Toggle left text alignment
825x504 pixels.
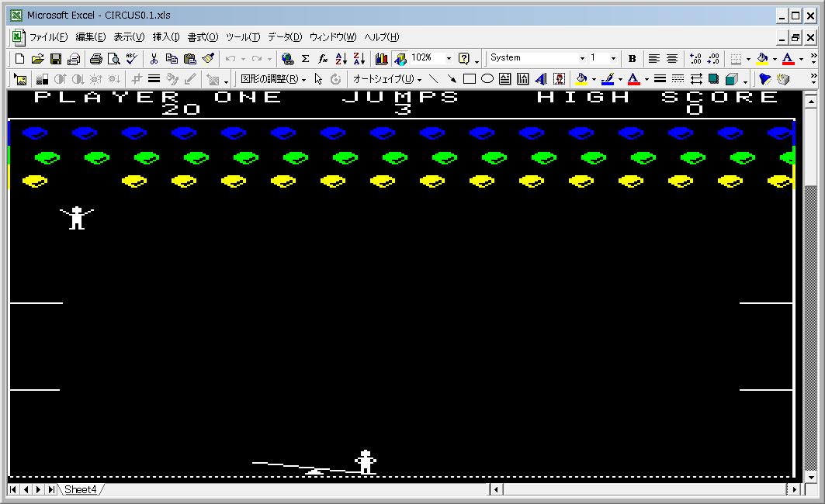click(x=654, y=59)
